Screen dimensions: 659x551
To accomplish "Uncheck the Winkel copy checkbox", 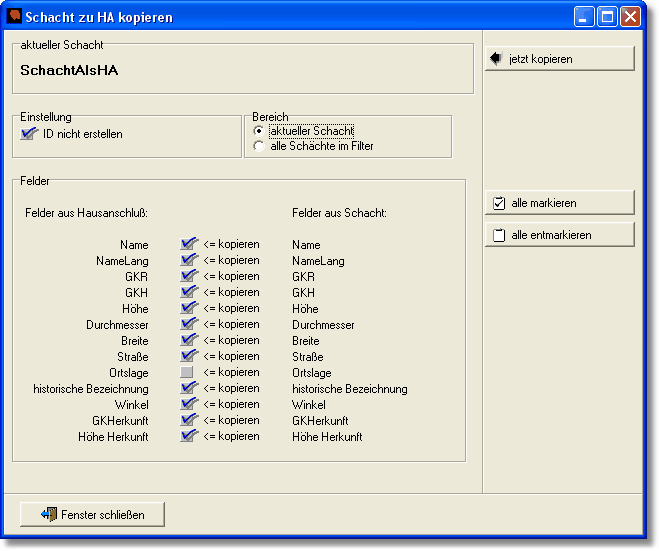I will coord(188,404).
